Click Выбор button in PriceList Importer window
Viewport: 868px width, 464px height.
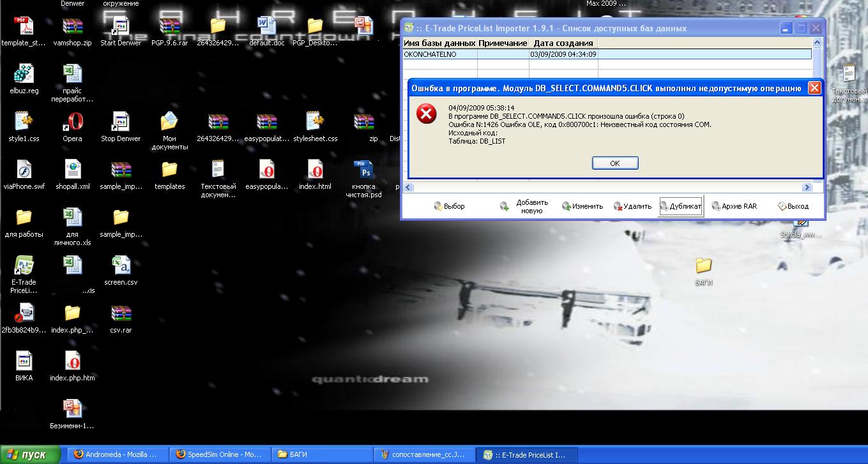[449, 206]
